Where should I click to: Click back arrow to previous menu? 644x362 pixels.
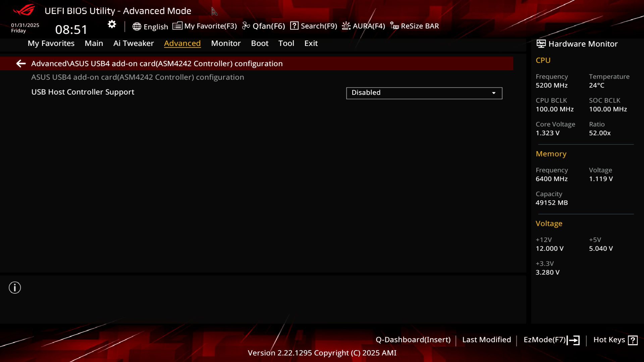click(20, 63)
